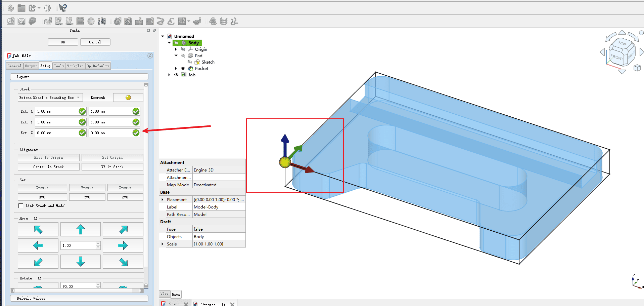Image resolution: width=644 pixels, height=306 pixels.
Task: Click the Refresh stock button
Action: 98,98
